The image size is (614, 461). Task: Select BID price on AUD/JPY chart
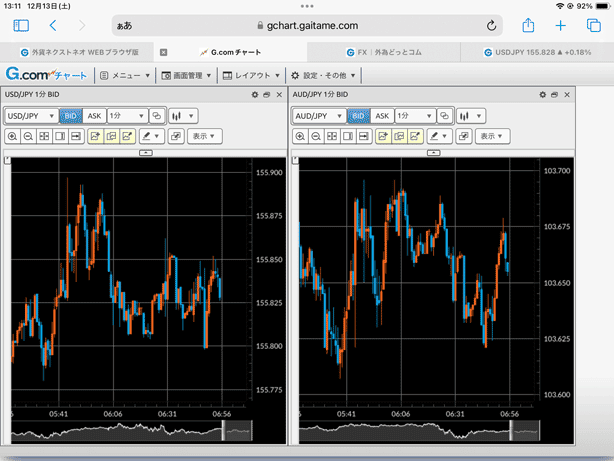(358, 116)
